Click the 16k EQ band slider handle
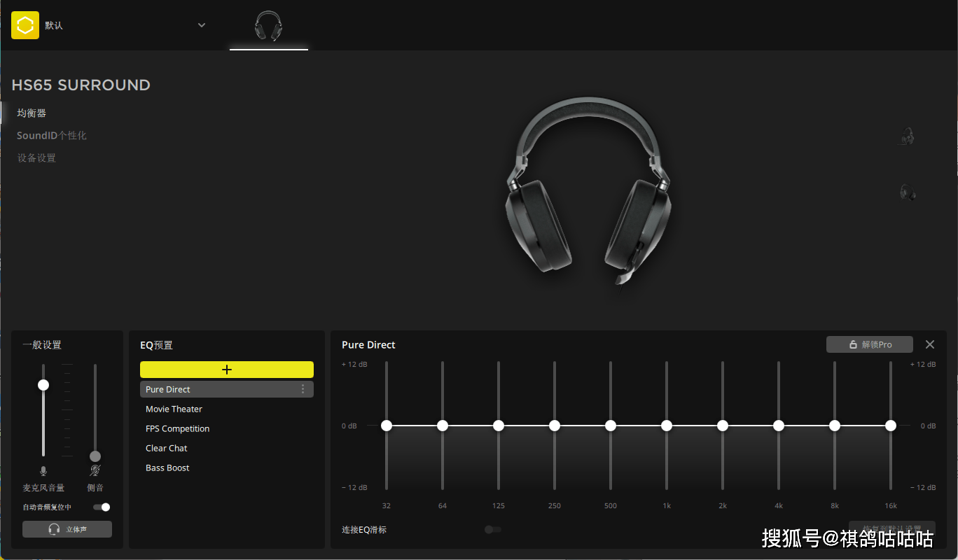Screen dimensions: 958x560 (x=891, y=426)
